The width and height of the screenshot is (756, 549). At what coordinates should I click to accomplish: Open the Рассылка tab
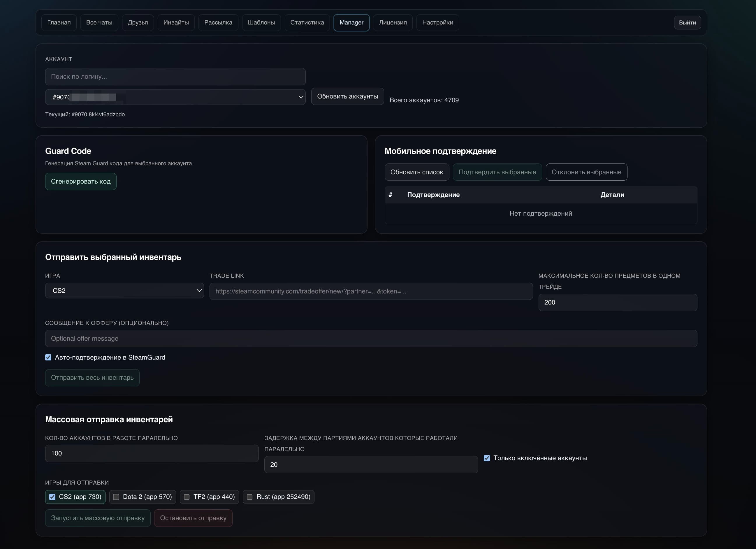point(218,23)
